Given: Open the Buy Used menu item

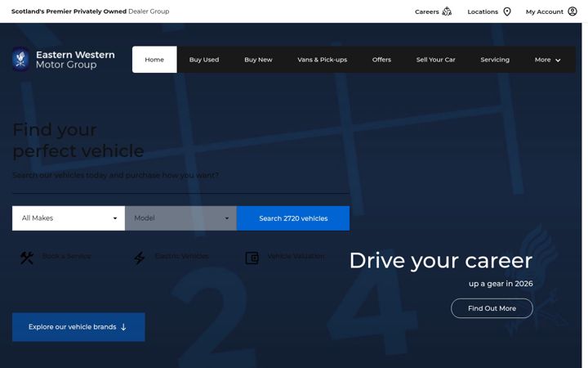Looking at the screenshot, I should (x=204, y=60).
